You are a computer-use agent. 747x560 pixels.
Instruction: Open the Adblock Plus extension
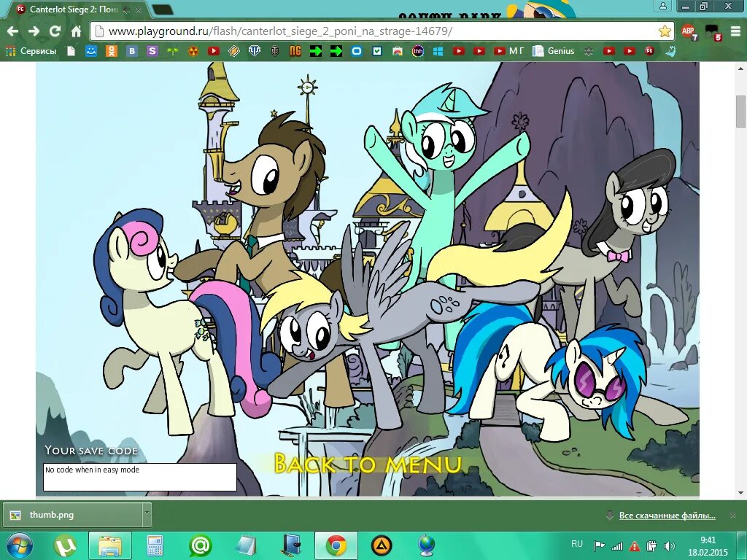tap(689, 32)
